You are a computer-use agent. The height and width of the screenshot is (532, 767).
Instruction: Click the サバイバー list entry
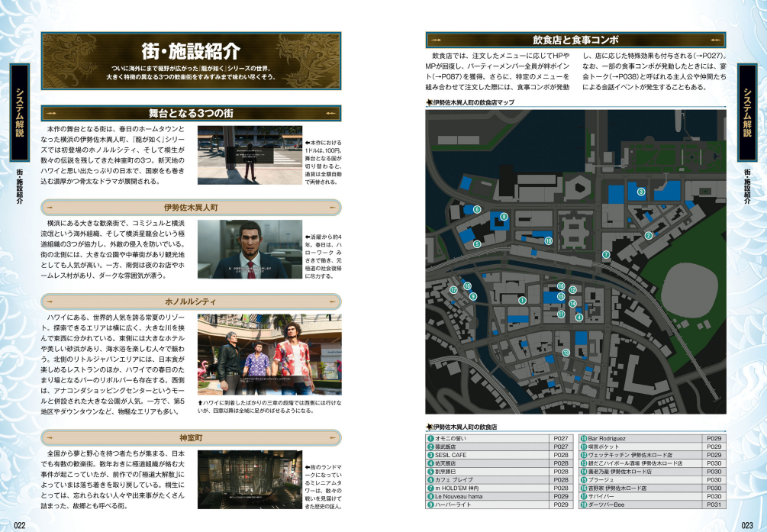[x=651, y=496]
